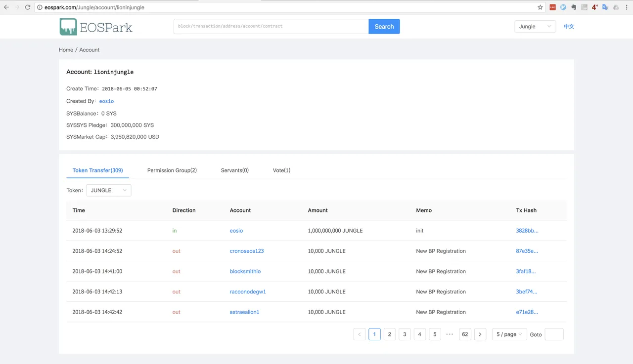Open transaction hash 3faf18...
This screenshot has width=633, height=364.
pos(526,271)
